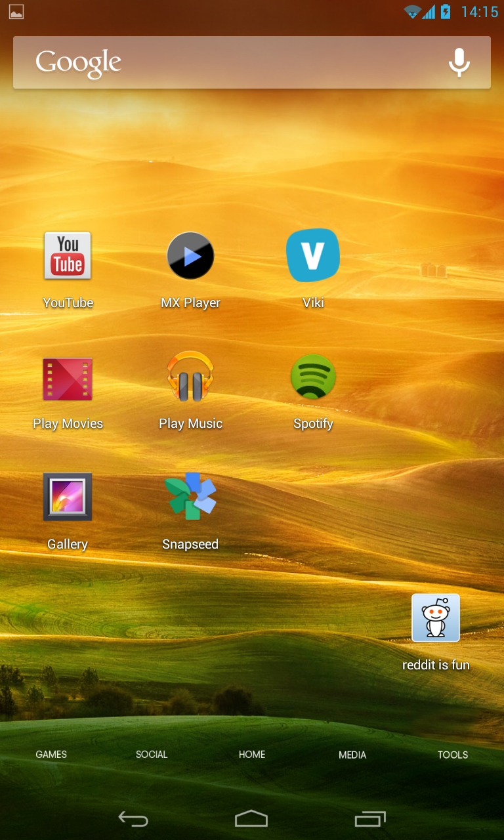Tap the picture notification icon in status bar

pos(16,12)
